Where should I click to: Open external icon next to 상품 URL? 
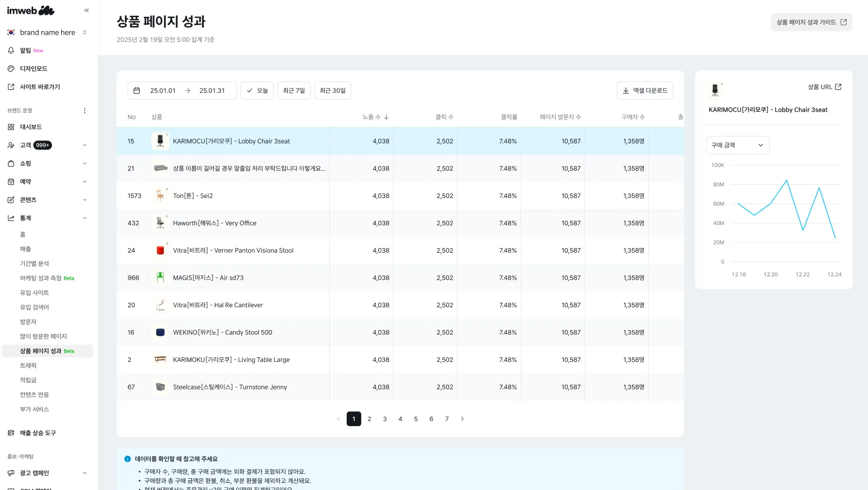(x=838, y=87)
